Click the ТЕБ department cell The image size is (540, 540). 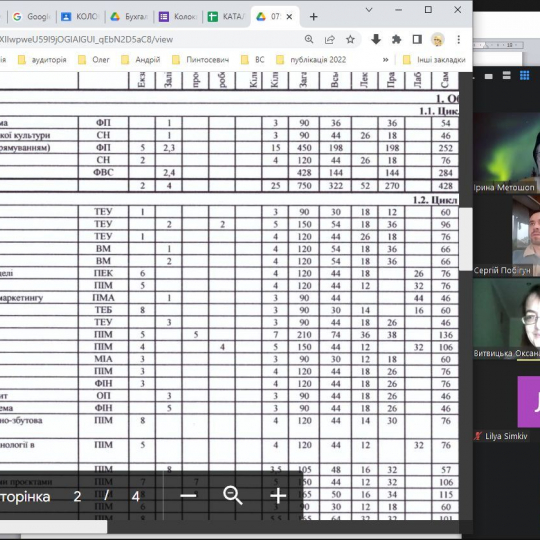pyautogui.click(x=103, y=310)
